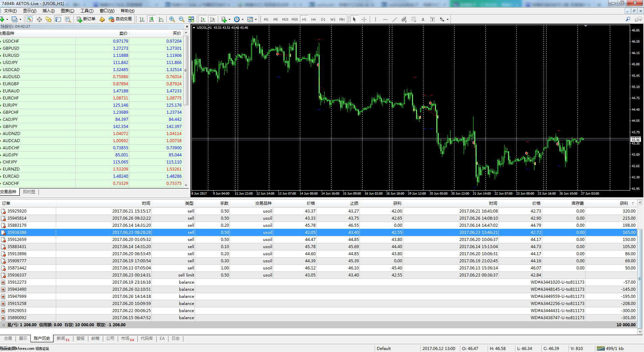Open the Market Watch window icon
644x352 pixels.
pyautogui.click(x=30, y=19)
